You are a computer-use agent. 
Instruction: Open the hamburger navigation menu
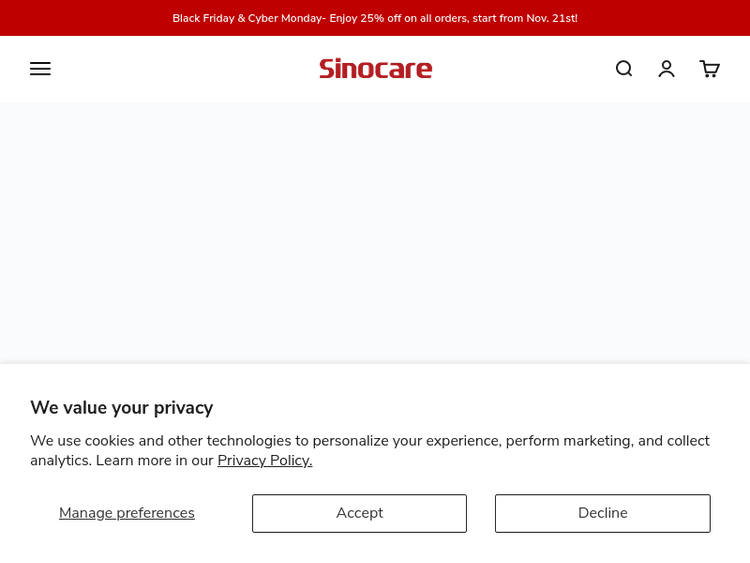[x=40, y=69]
